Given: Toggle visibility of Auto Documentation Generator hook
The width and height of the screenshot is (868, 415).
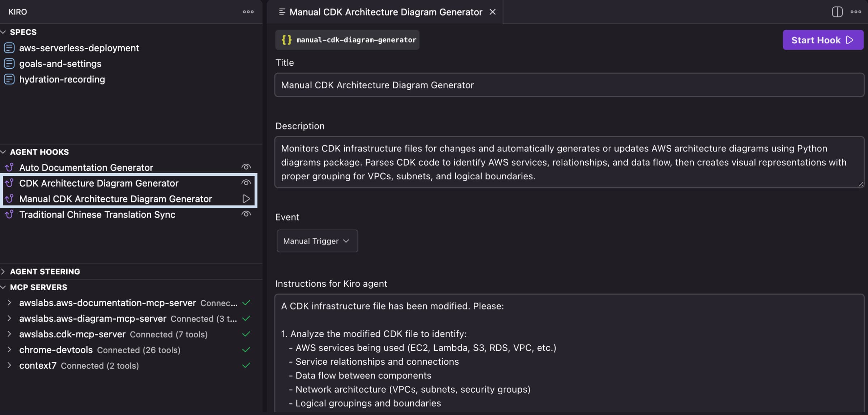Looking at the screenshot, I should click(x=246, y=167).
